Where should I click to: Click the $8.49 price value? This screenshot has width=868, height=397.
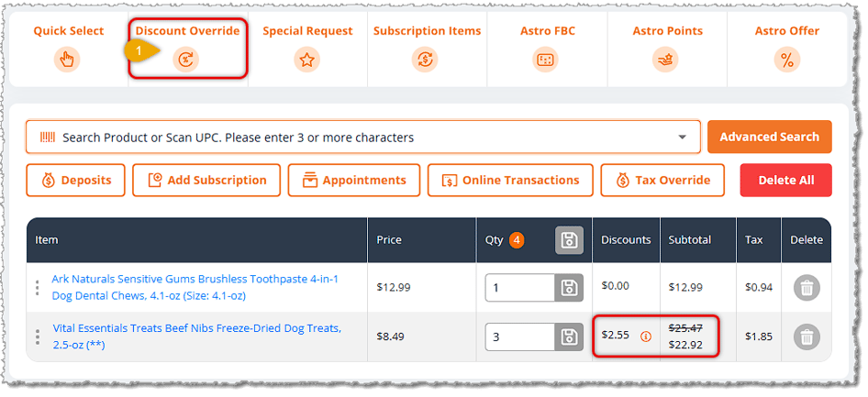[390, 336]
